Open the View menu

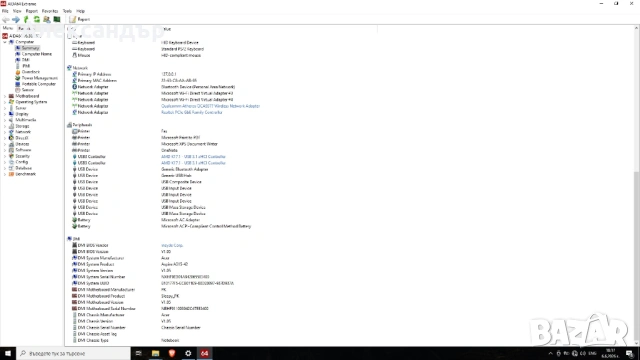point(17,11)
